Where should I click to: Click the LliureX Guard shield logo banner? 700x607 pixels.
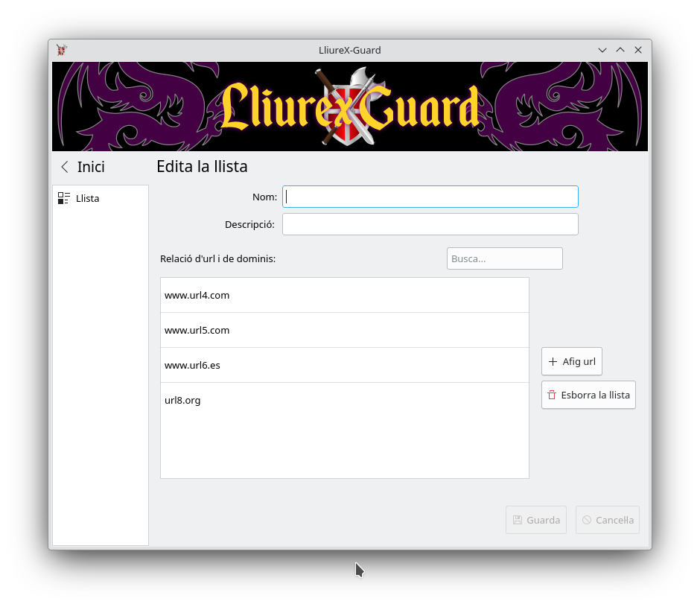(x=350, y=107)
